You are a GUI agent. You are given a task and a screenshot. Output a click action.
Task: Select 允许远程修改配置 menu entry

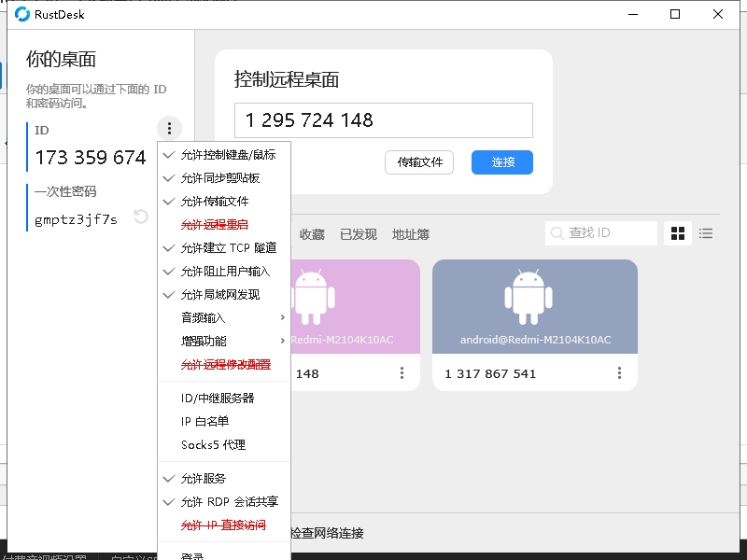(224, 365)
